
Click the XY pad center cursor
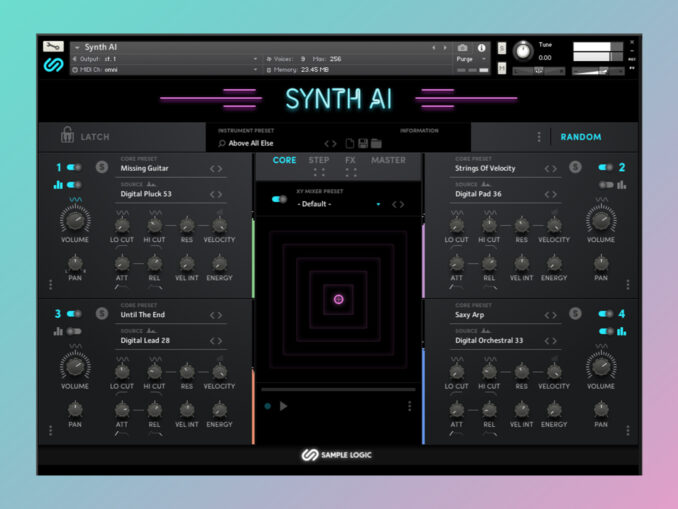pyautogui.click(x=339, y=299)
